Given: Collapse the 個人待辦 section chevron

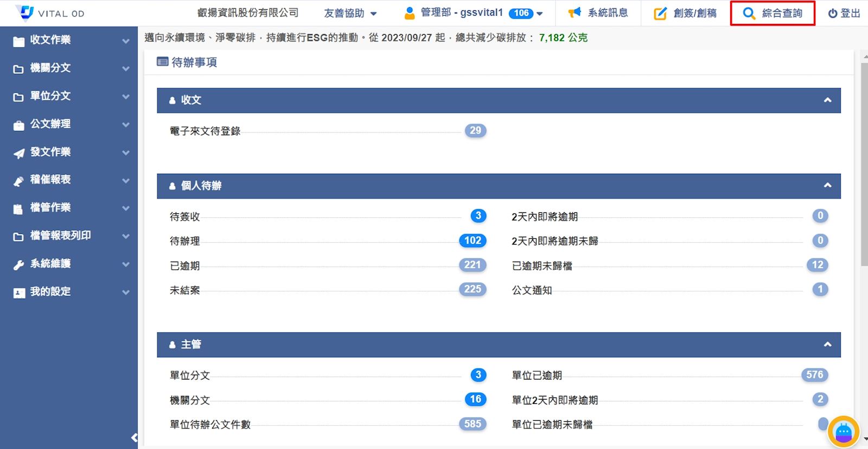Looking at the screenshot, I should click(x=827, y=186).
